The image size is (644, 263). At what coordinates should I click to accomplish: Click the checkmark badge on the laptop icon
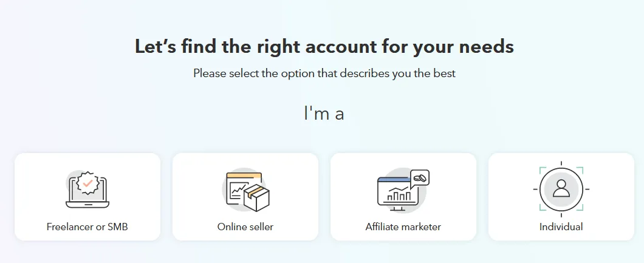(87, 183)
